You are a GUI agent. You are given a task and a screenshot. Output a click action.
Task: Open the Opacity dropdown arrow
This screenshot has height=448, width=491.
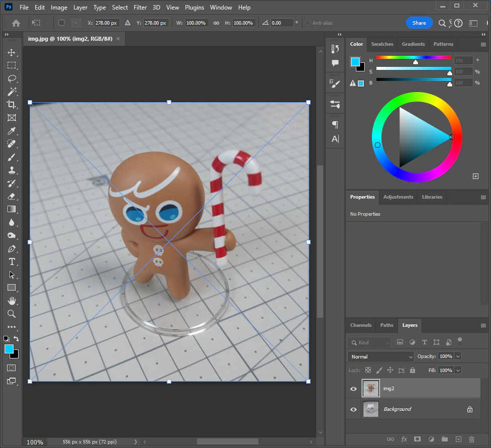[458, 356]
